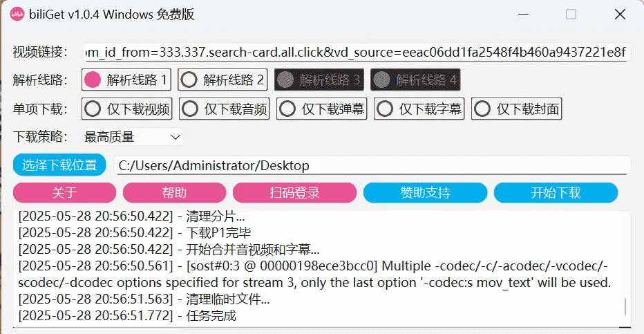This screenshot has height=334, width=644.
Task: Open 扫码登录 QR login
Action: [x=294, y=192]
